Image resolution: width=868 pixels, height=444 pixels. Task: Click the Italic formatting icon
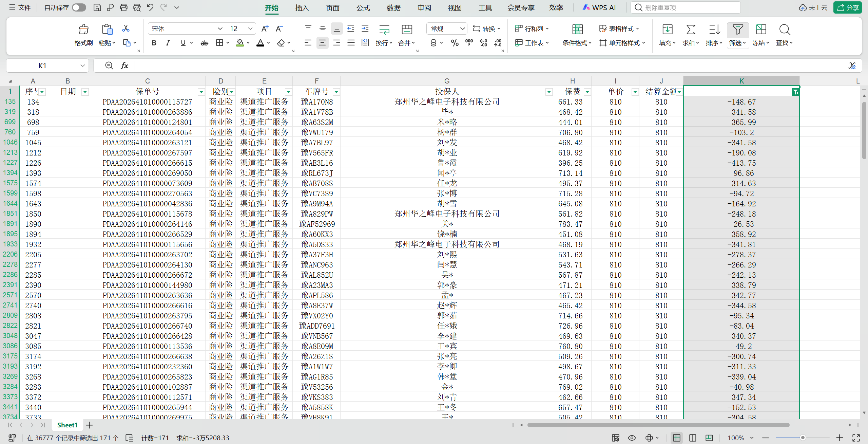(168, 43)
